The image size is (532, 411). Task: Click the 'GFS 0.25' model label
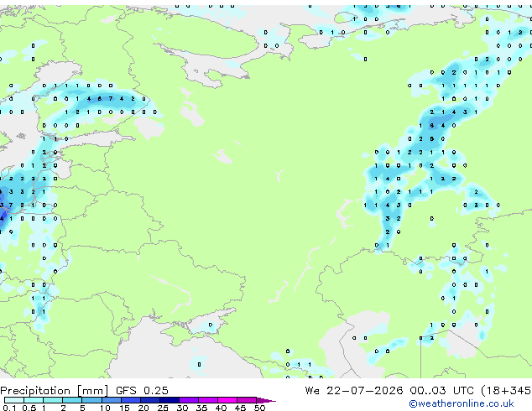coord(142,391)
